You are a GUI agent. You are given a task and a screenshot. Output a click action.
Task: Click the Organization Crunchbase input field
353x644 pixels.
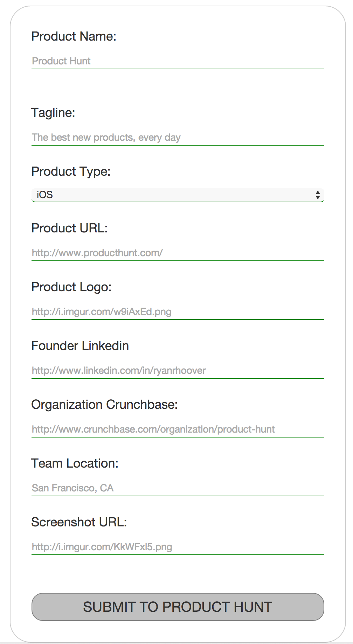coord(178,429)
